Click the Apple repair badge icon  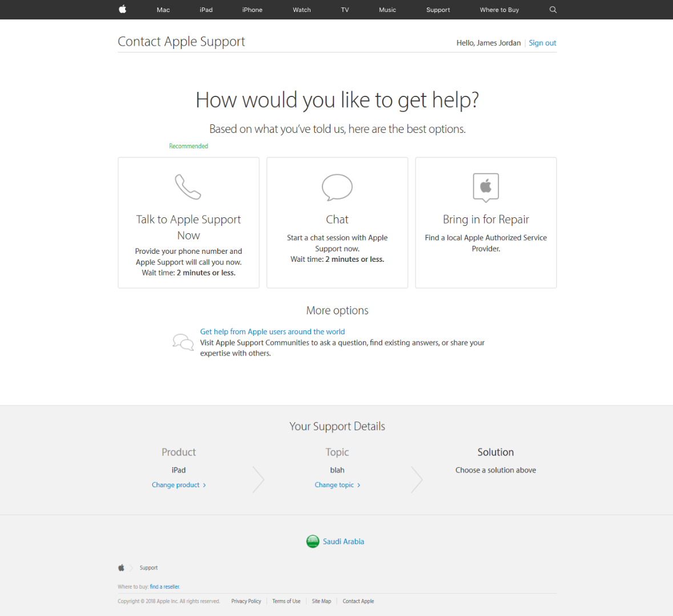tap(486, 188)
